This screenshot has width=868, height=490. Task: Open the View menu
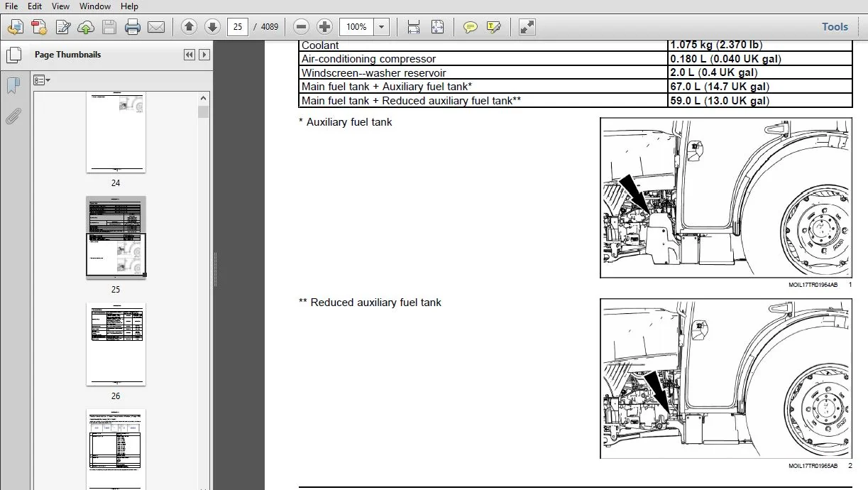(60, 6)
